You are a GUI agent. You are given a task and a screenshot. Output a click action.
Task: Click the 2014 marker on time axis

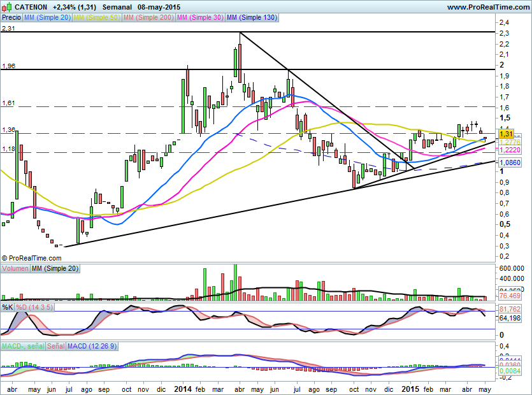pyautogui.click(x=182, y=389)
